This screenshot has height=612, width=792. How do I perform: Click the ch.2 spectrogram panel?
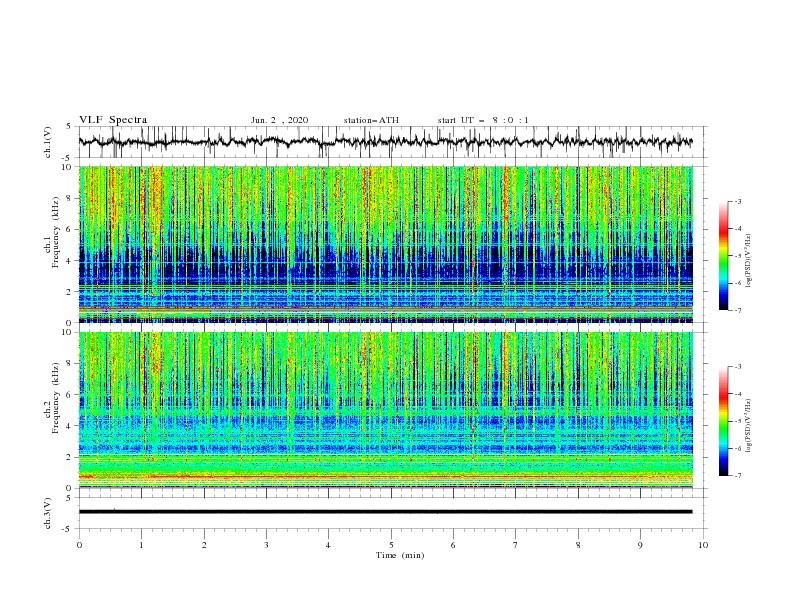click(385, 410)
